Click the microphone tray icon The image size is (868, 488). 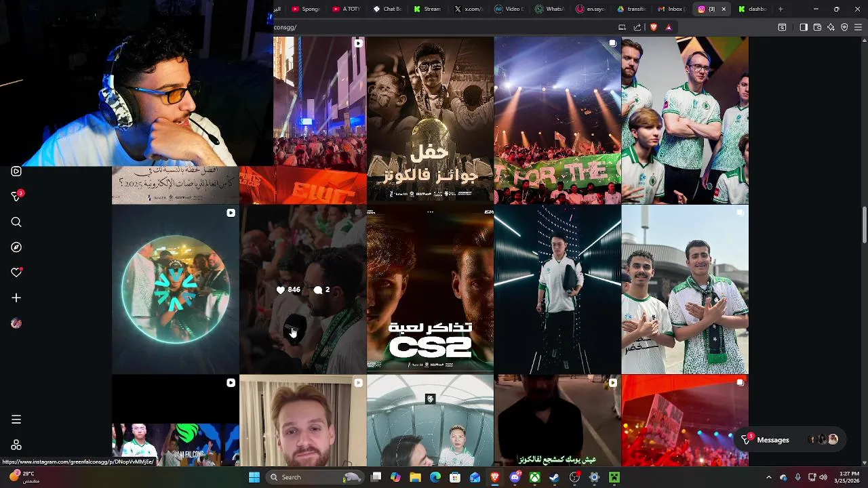(797, 477)
